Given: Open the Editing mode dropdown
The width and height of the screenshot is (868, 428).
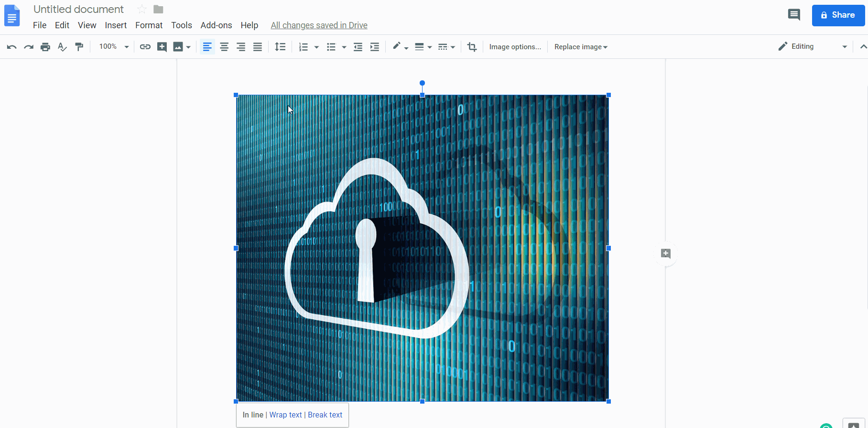Looking at the screenshot, I should [812, 47].
